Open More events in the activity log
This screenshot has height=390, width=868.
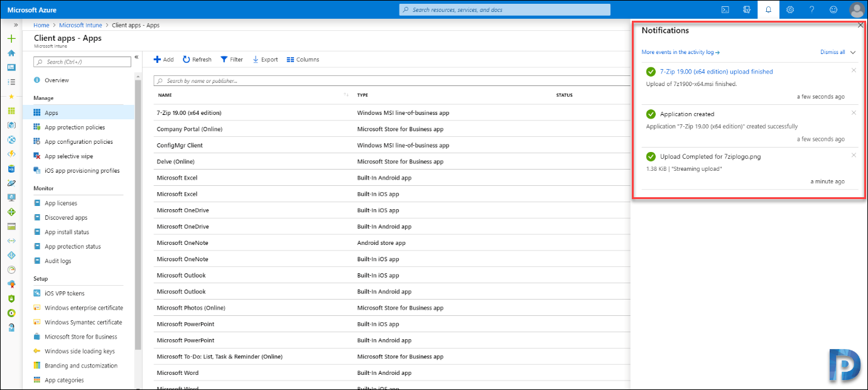tap(681, 52)
